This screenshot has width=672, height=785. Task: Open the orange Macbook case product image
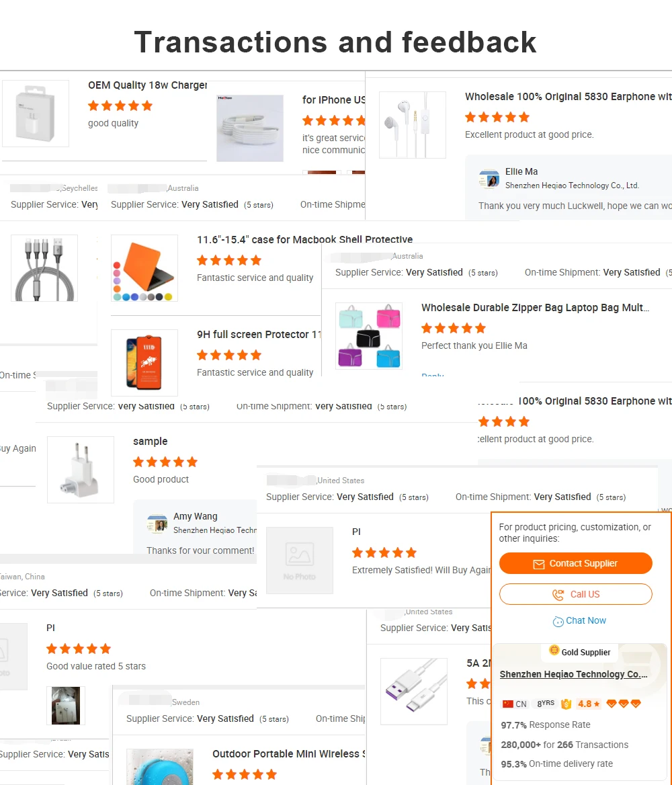[x=144, y=268]
